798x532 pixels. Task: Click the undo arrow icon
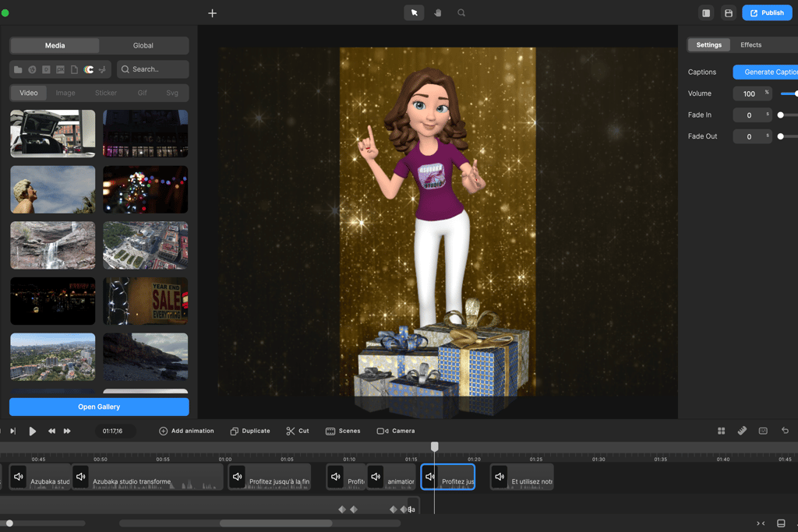pos(785,431)
